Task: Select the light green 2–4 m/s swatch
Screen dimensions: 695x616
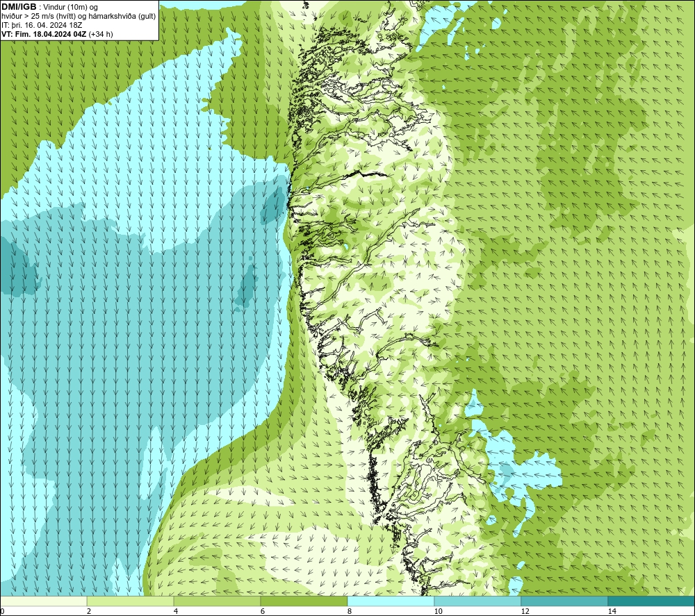Action: point(131,601)
